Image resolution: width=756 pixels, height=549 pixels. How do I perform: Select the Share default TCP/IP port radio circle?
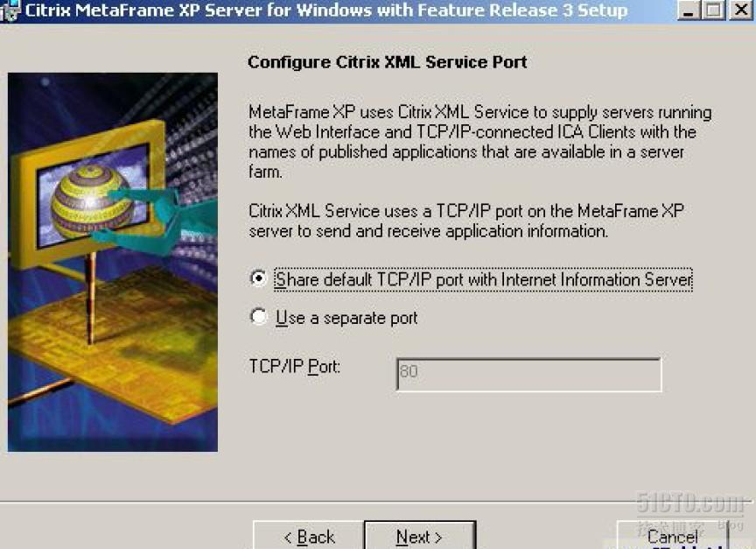coord(258,278)
